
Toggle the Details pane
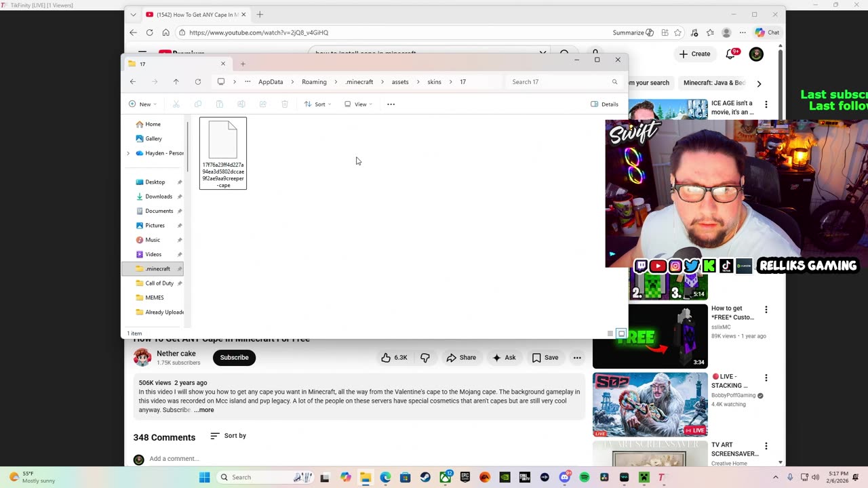pos(604,104)
